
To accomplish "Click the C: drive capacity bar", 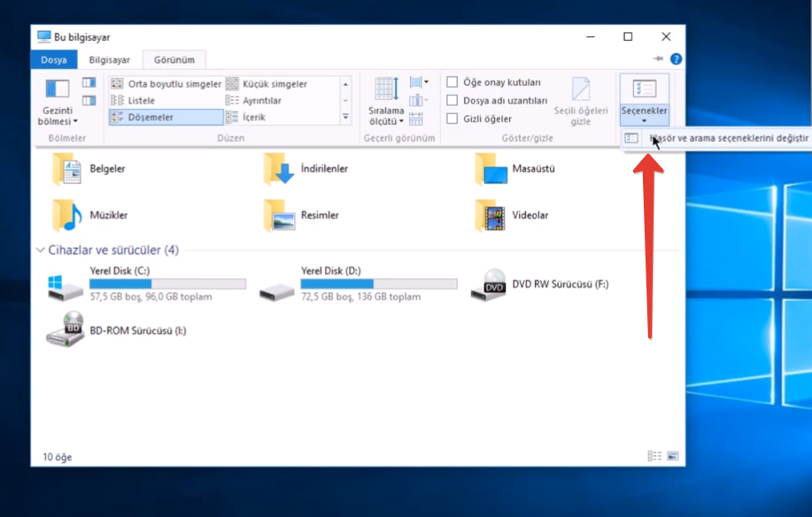I will [x=167, y=283].
